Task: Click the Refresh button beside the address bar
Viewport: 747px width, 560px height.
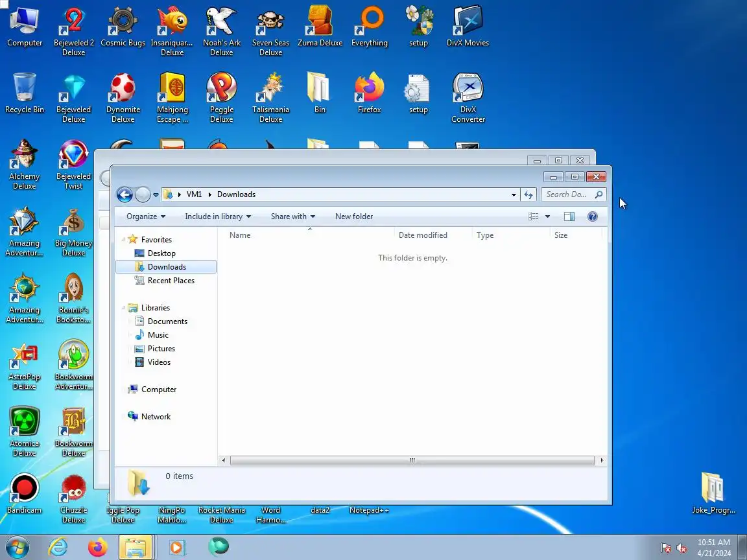Action: coord(528,194)
